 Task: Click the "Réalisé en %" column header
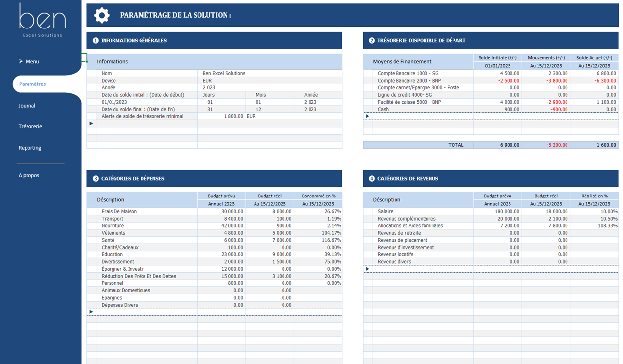tap(595, 196)
